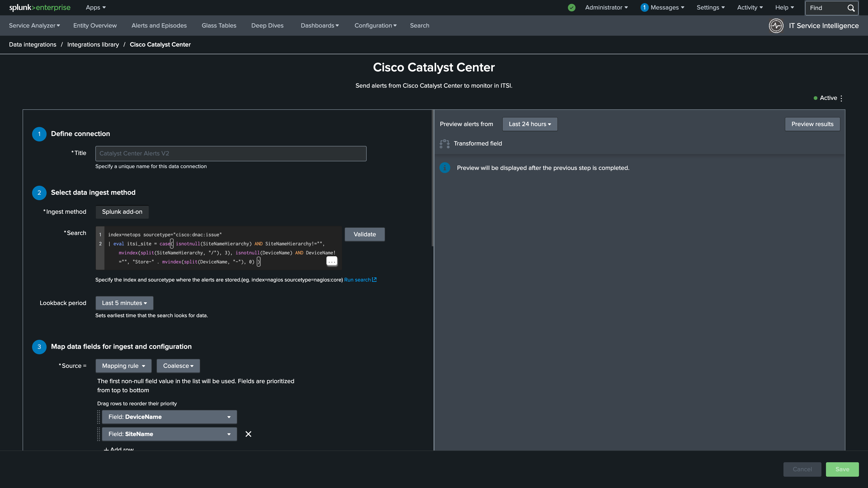Click the green health status check icon
The height and width of the screenshot is (488, 868).
point(571,7)
